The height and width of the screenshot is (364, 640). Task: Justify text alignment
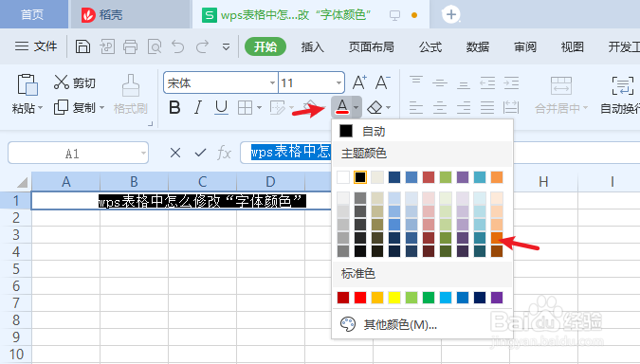(487, 108)
